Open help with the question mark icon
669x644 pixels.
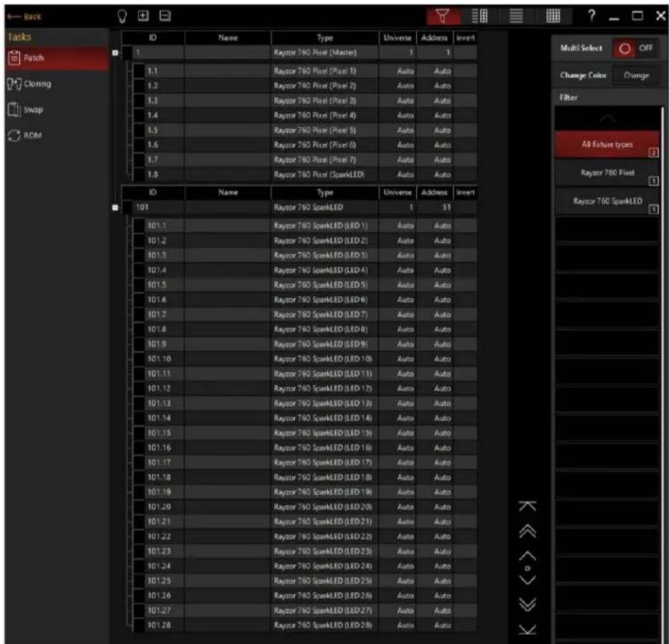(592, 16)
